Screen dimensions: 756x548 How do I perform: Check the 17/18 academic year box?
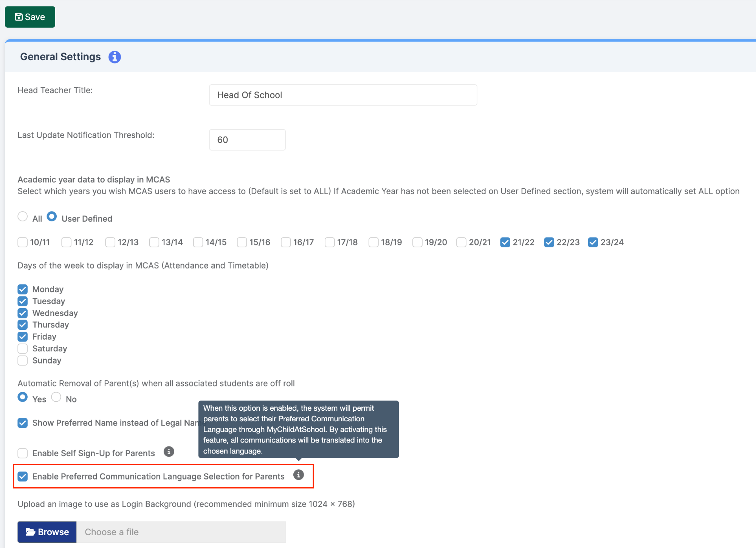tap(330, 242)
